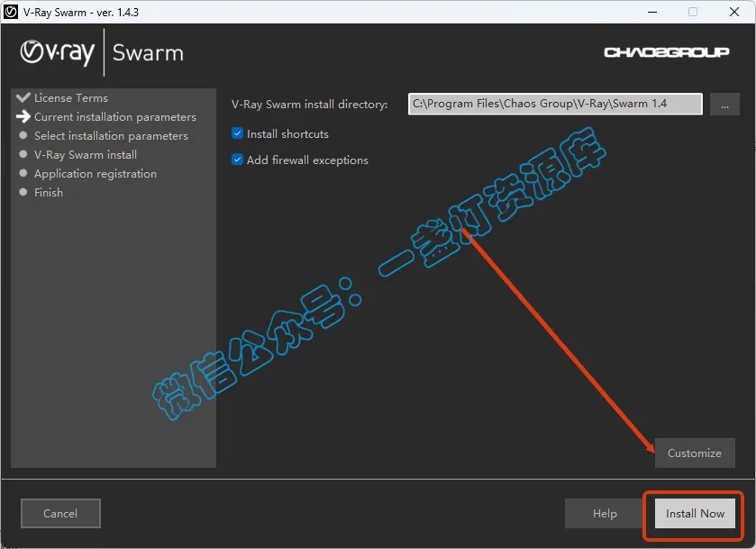Select the Select installation parameters step
This screenshot has height=549, width=756.
coord(111,135)
